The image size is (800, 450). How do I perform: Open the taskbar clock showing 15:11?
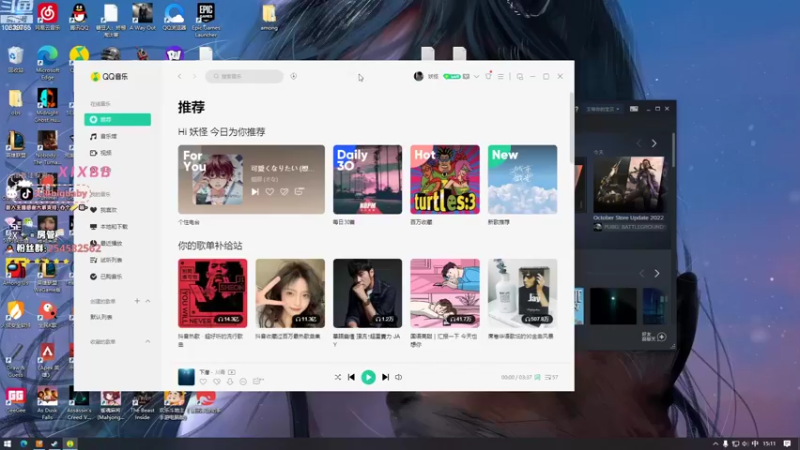pos(769,444)
